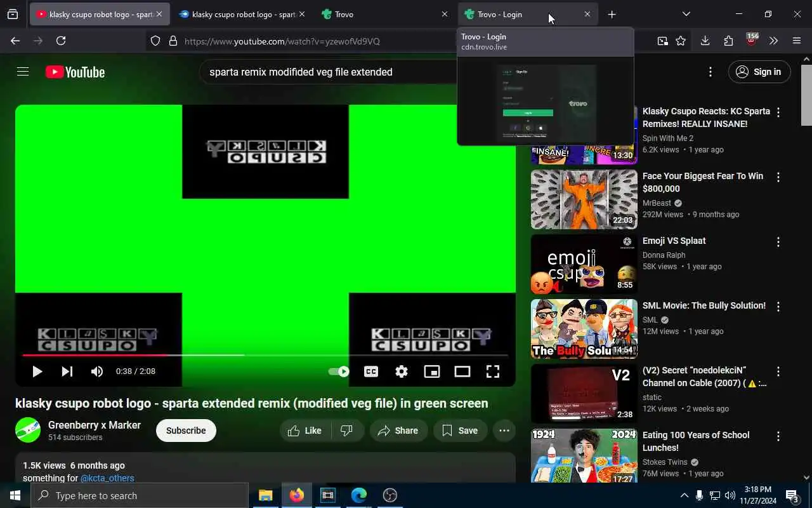Viewport: 812px width, 508px height.
Task: Open the notifications action center
Action: click(x=792, y=495)
